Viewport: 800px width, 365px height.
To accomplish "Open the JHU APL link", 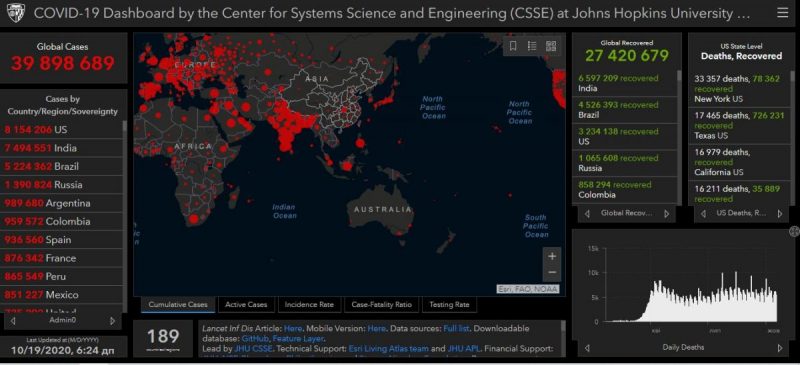I will (x=464, y=349).
